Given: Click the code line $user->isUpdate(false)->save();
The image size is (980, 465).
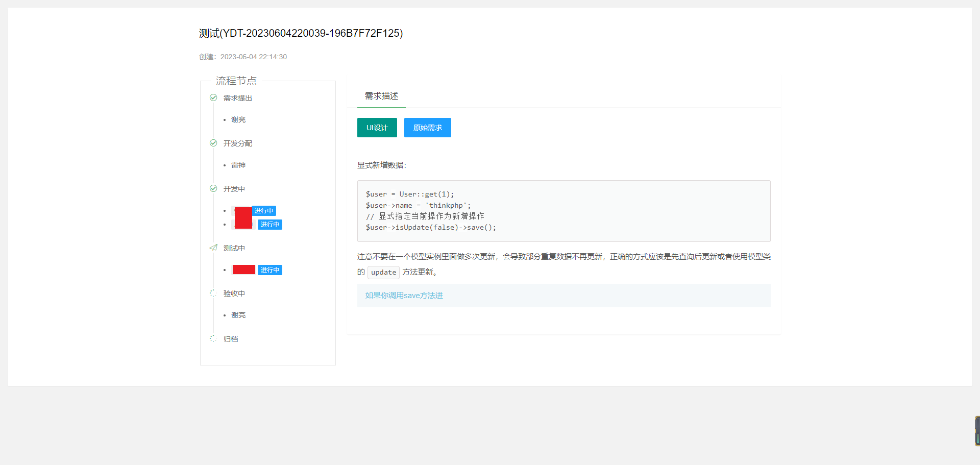Looking at the screenshot, I should (431, 227).
